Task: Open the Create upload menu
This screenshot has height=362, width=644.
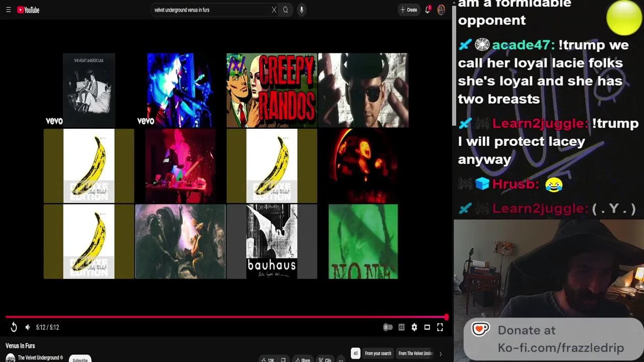Action: coord(409,10)
